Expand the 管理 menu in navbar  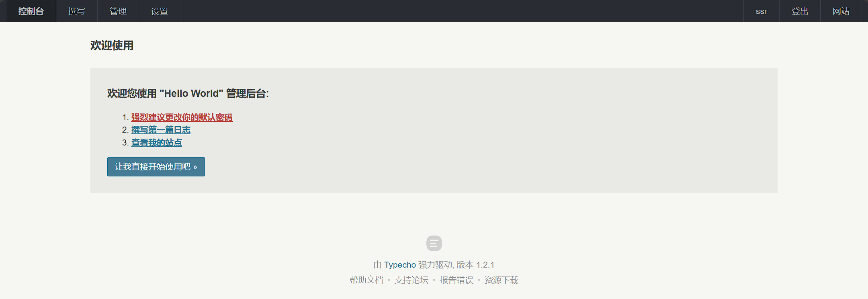(118, 11)
